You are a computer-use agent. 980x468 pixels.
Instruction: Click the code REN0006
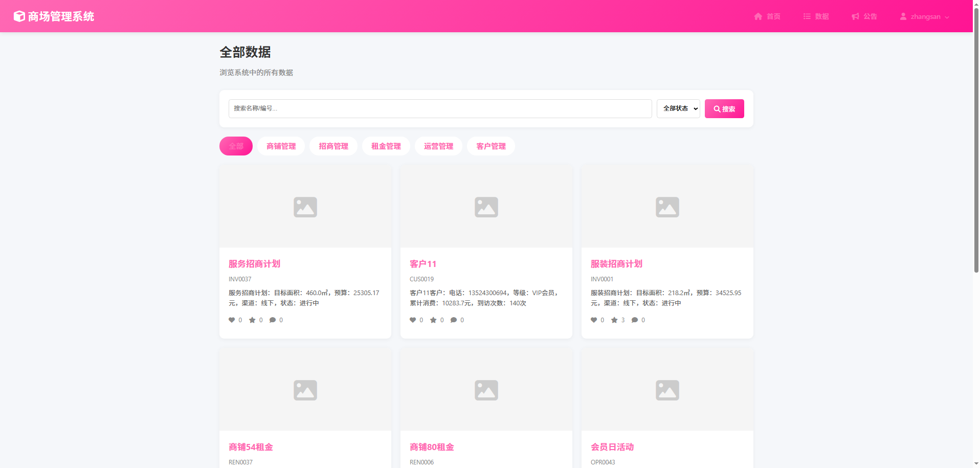pyautogui.click(x=421, y=462)
